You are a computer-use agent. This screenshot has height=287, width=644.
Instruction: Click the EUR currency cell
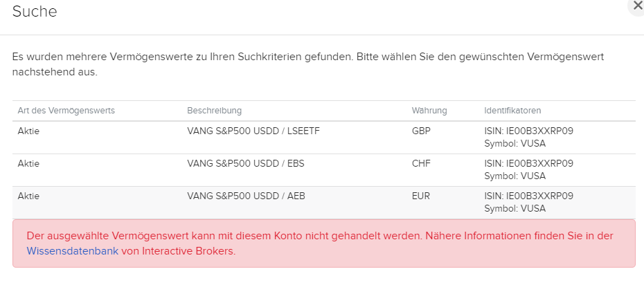point(421,196)
